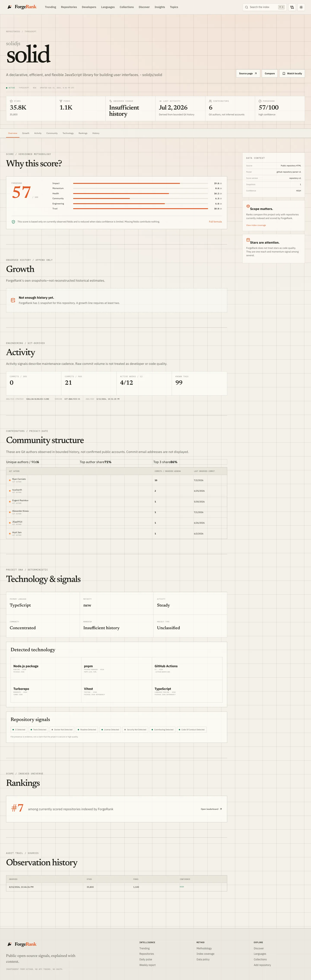Open the Add repository footer link

click(x=262, y=965)
